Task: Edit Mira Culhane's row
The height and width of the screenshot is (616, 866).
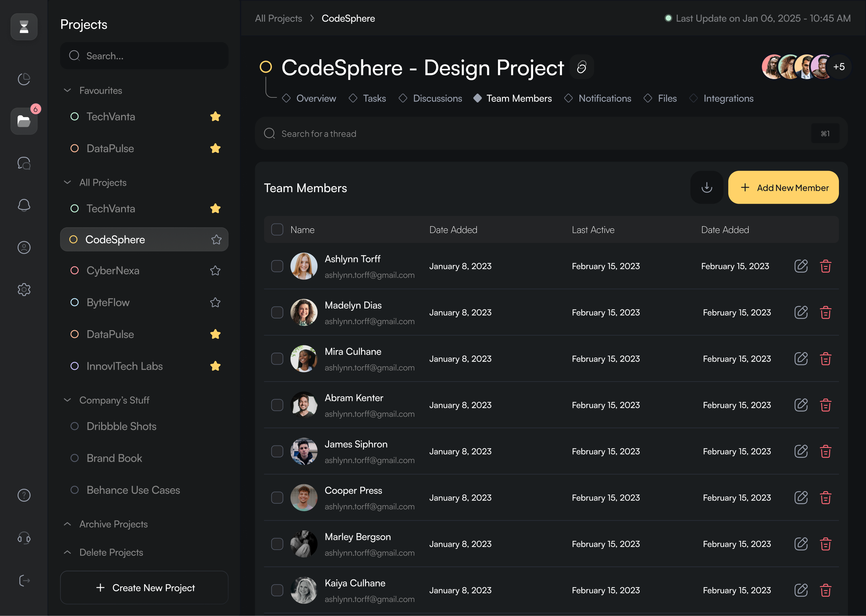Action: pos(801,359)
